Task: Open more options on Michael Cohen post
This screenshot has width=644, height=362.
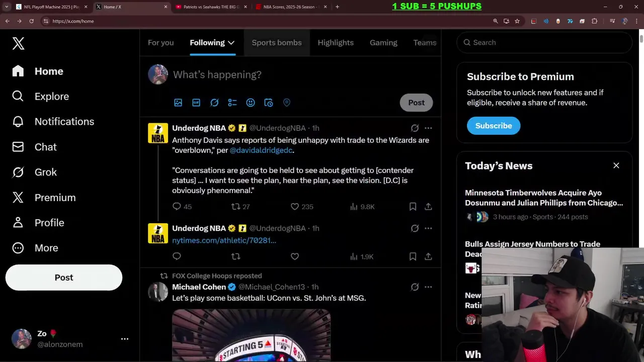Action: click(428, 287)
